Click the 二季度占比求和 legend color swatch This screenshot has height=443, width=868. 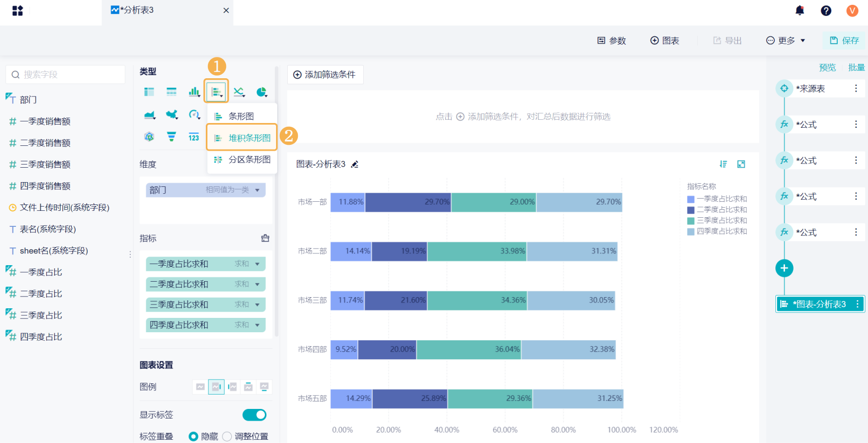tap(690, 210)
